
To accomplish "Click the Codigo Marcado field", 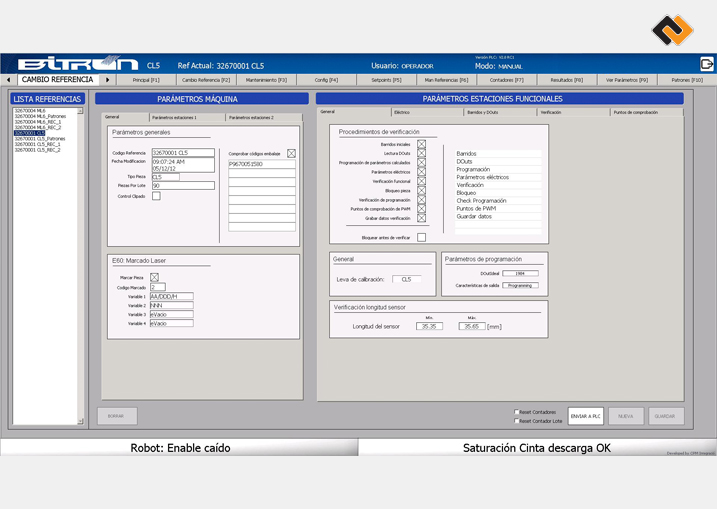I will (x=158, y=287).
